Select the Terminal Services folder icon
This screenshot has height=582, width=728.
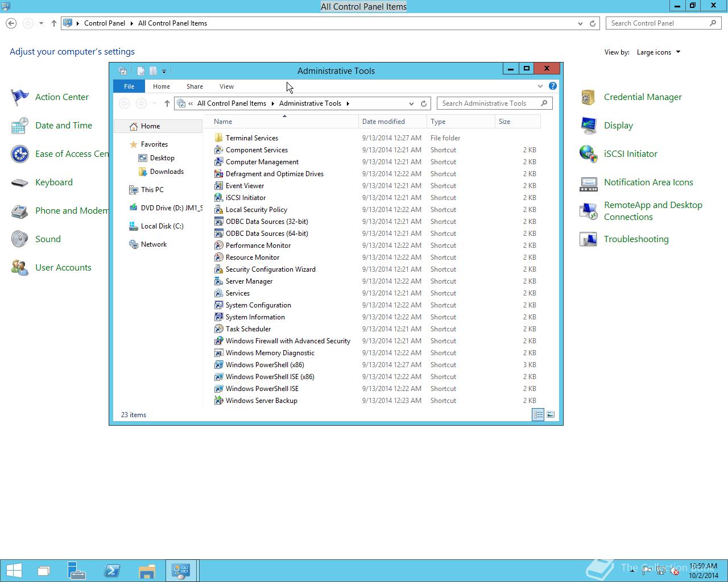click(x=218, y=138)
